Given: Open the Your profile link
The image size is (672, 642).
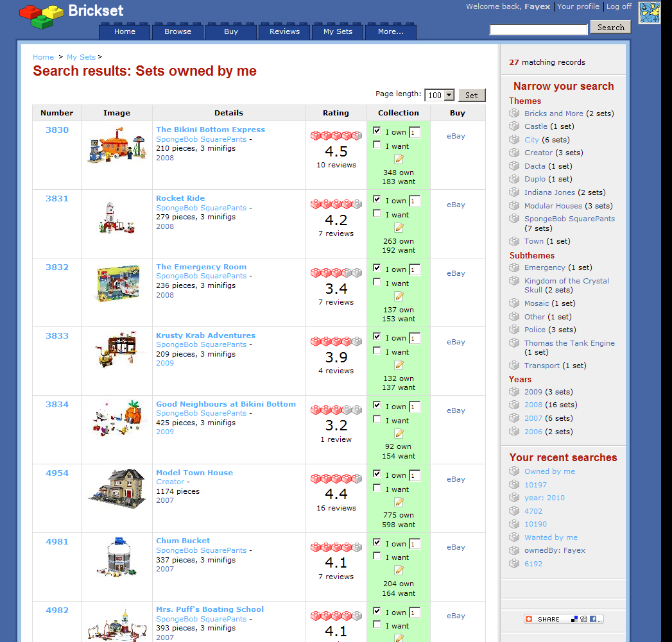Looking at the screenshot, I should [578, 6].
